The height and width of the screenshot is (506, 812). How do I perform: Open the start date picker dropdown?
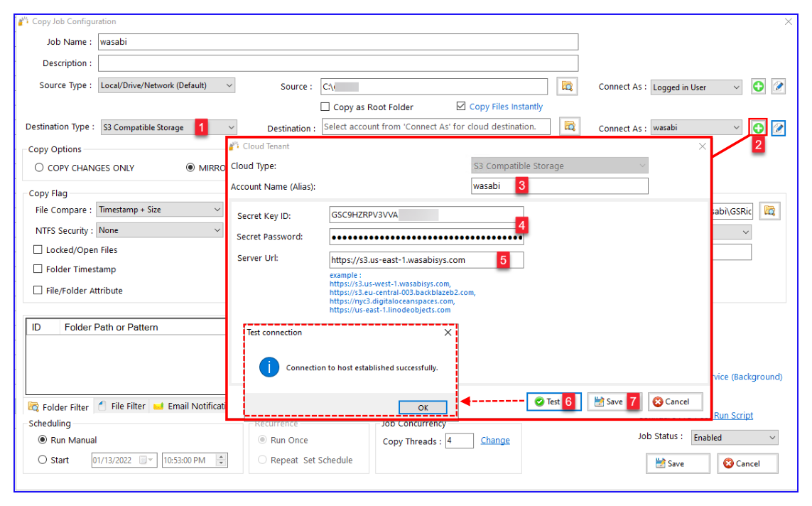click(147, 460)
